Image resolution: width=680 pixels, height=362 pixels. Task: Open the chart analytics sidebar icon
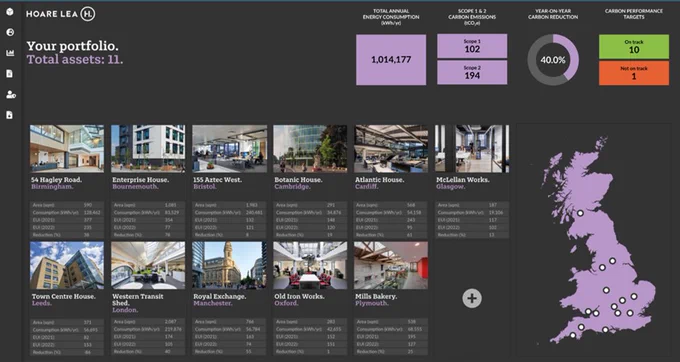pyautogui.click(x=10, y=53)
